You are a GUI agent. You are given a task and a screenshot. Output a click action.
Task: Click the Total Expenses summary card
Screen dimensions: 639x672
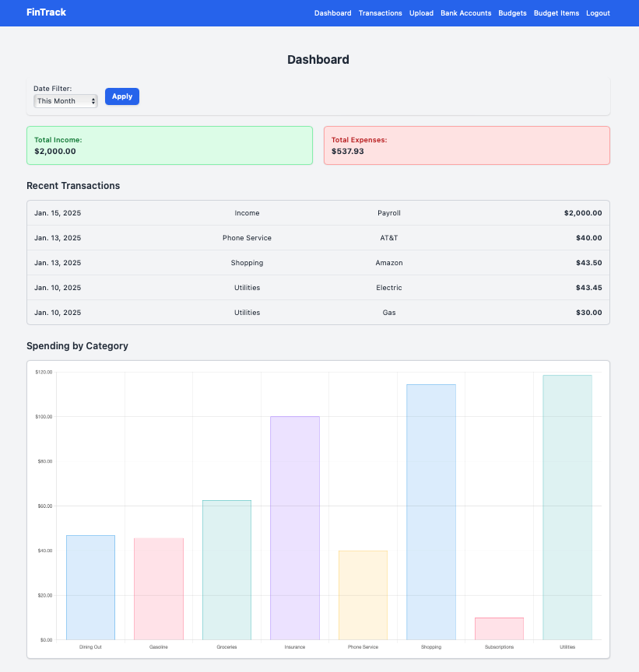466,145
